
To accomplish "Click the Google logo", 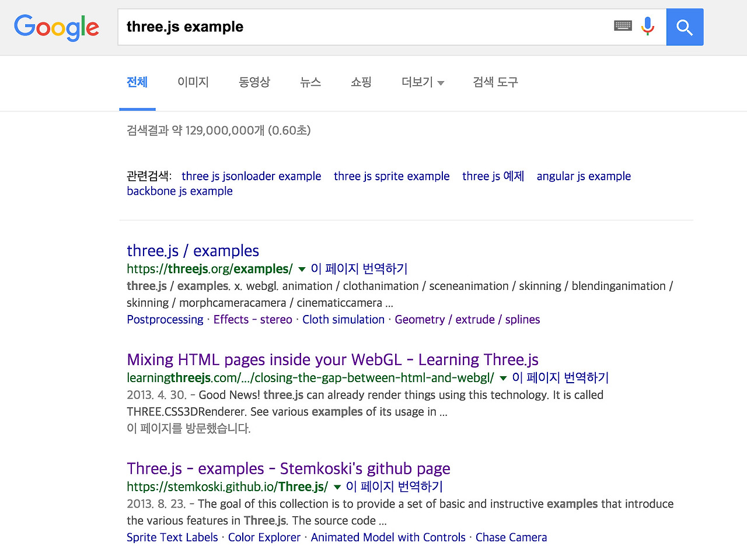I will (x=56, y=27).
